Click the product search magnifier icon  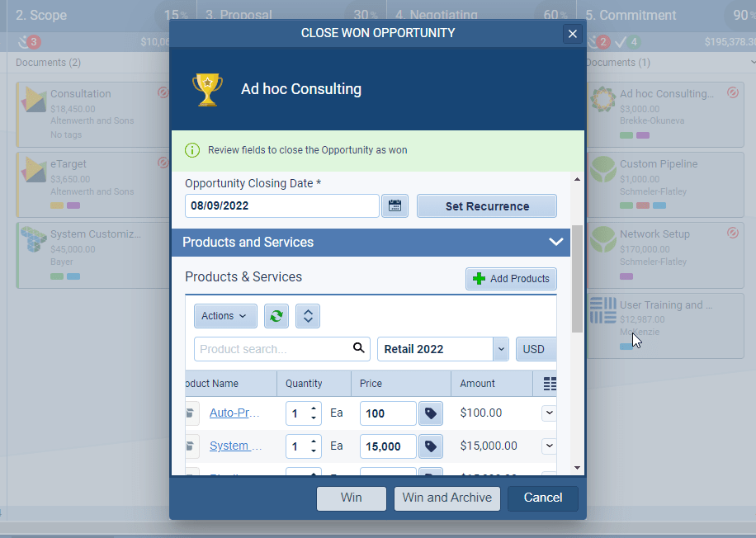coord(358,348)
